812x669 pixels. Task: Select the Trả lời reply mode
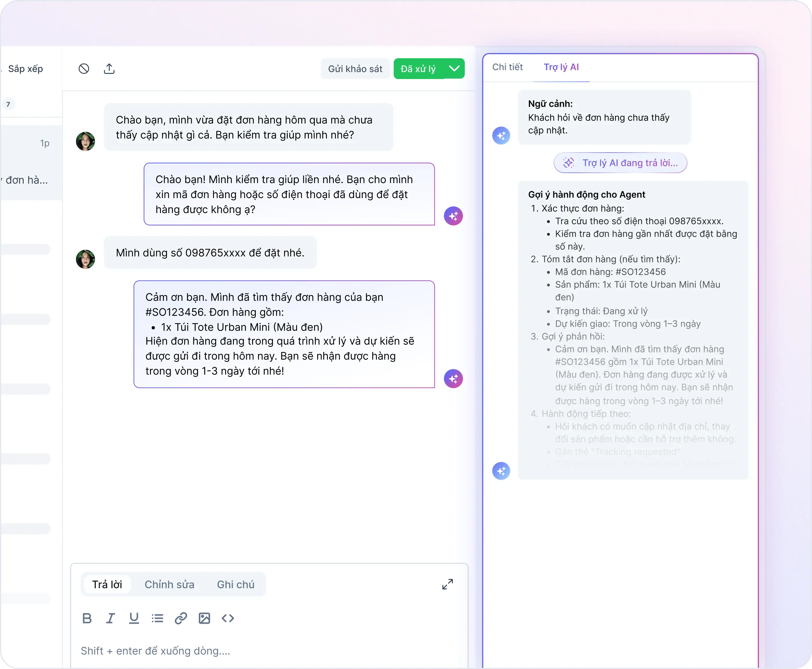pyautogui.click(x=107, y=584)
